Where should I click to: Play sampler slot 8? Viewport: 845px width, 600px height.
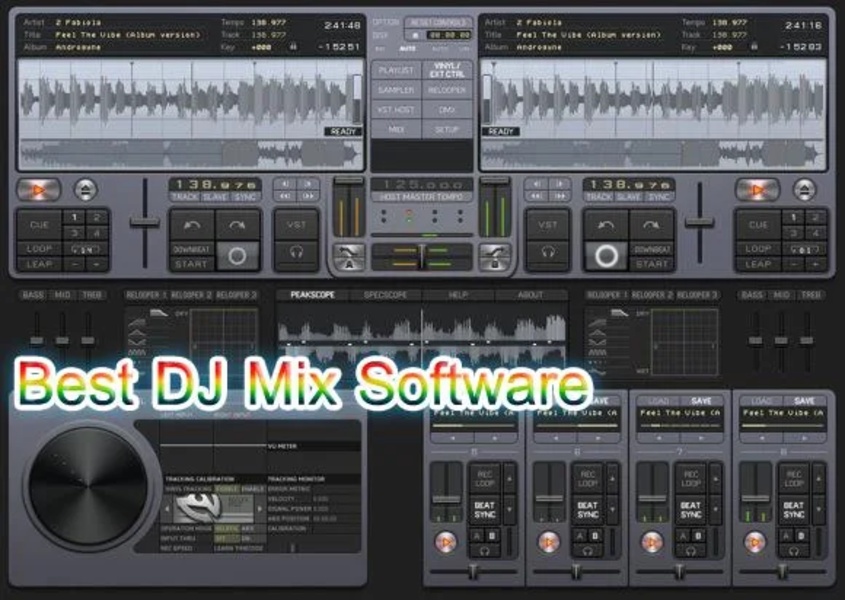(x=754, y=542)
